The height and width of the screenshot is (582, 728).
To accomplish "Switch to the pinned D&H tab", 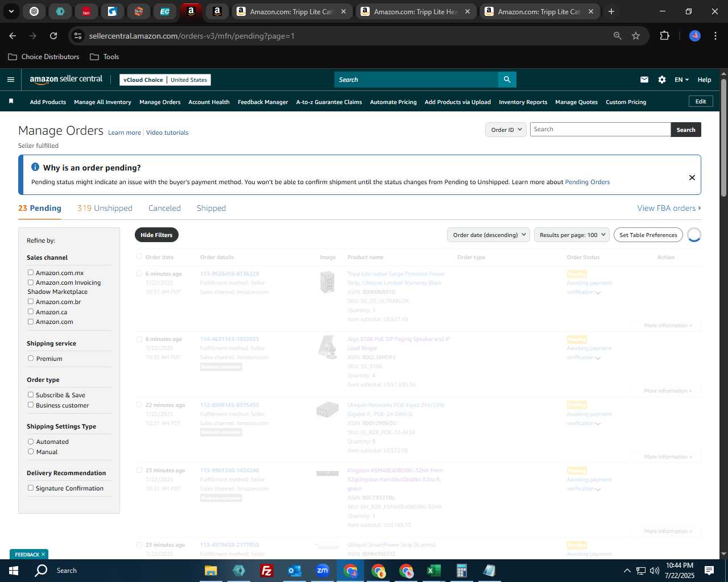I will point(86,11).
